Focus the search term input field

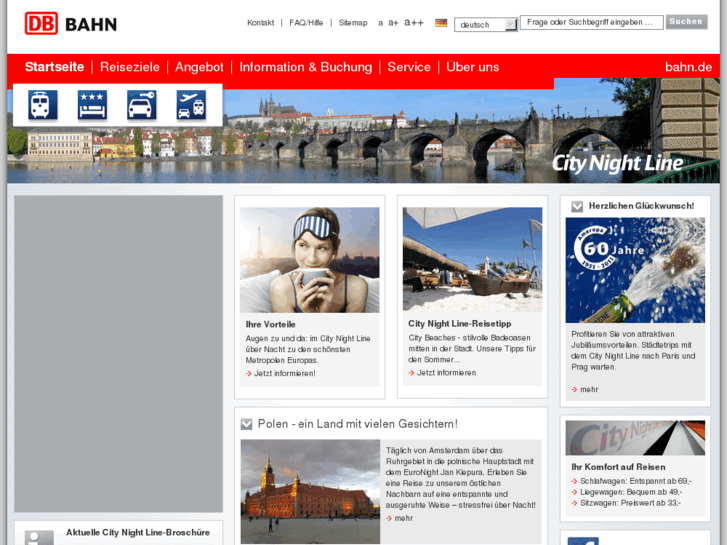pyautogui.click(x=591, y=22)
